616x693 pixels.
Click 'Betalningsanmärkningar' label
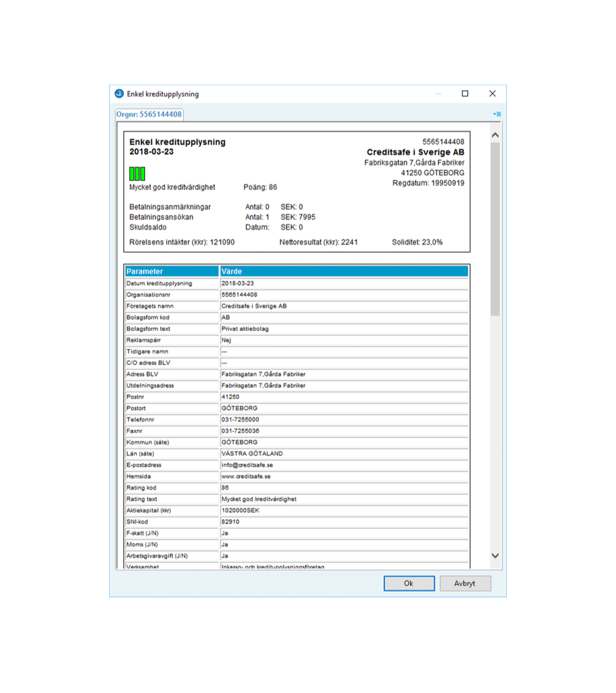170,207
